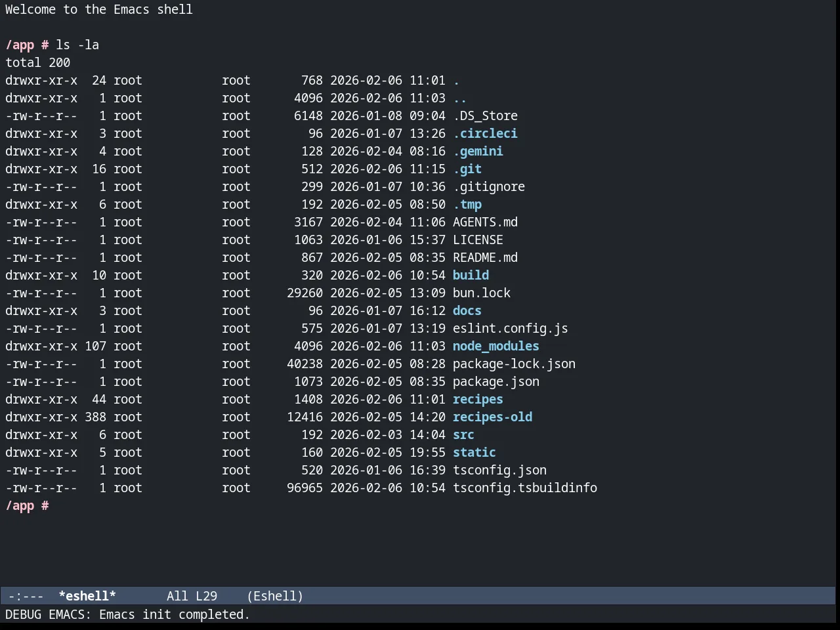Click the timestamp 16:39 on tsconfig.json row
This screenshot has height=630, width=840.
[427, 470]
